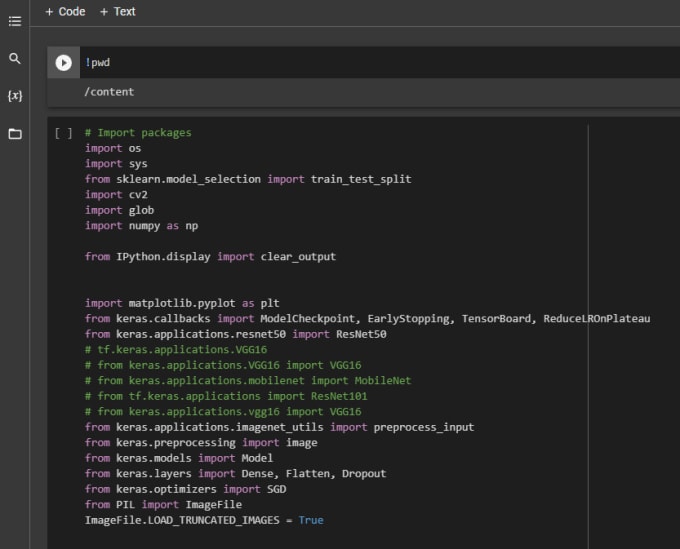The width and height of the screenshot is (680, 549).
Task: Click the PIL ImageFile import line
Action: point(163,505)
